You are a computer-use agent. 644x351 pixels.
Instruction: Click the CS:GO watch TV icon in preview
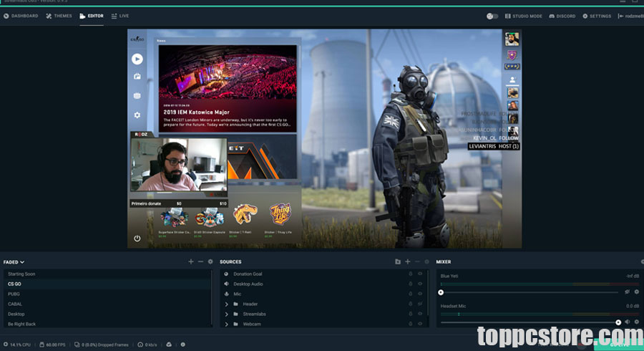(x=137, y=95)
